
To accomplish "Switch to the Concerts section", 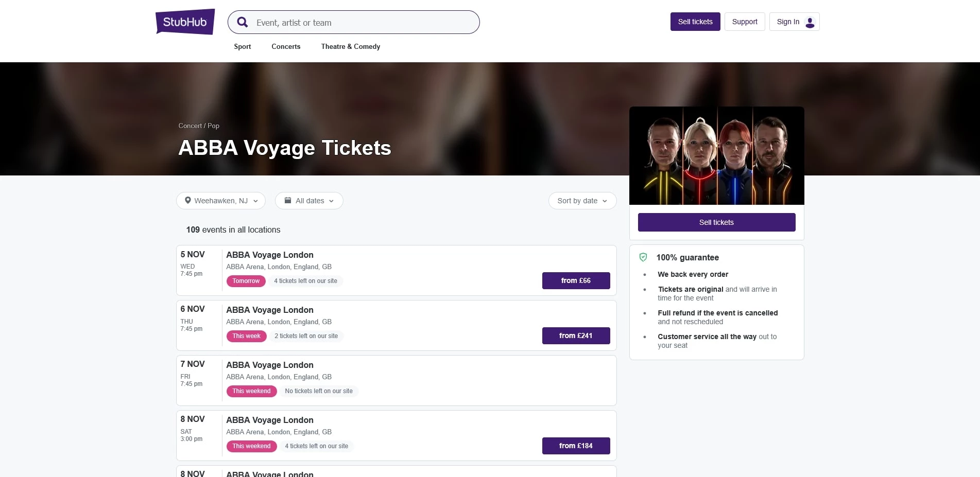I will [x=285, y=46].
